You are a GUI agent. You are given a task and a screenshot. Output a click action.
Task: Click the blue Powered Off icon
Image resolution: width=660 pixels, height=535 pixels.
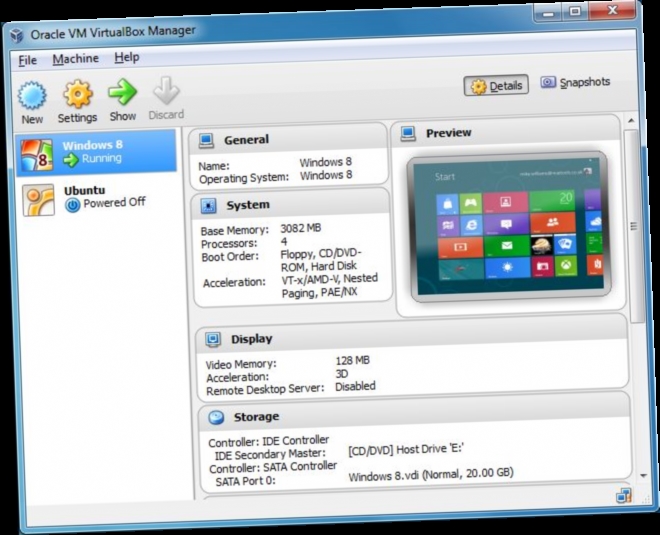(73, 205)
